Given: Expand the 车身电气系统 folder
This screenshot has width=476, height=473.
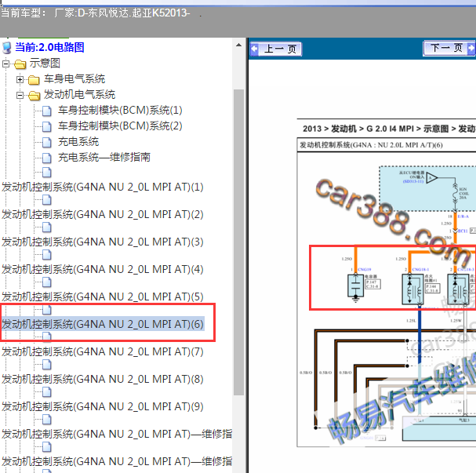Looking at the screenshot, I should pyautogui.click(x=20, y=79).
